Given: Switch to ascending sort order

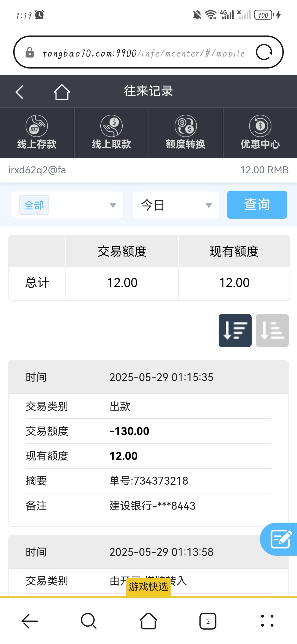Looking at the screenshot, I should pos(272,330).
